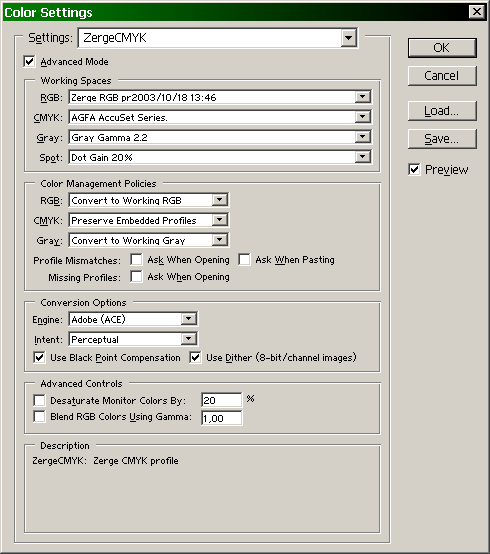Click the Save... button
The width and height of the screenshot is (490, 554).
click(442, 139)
